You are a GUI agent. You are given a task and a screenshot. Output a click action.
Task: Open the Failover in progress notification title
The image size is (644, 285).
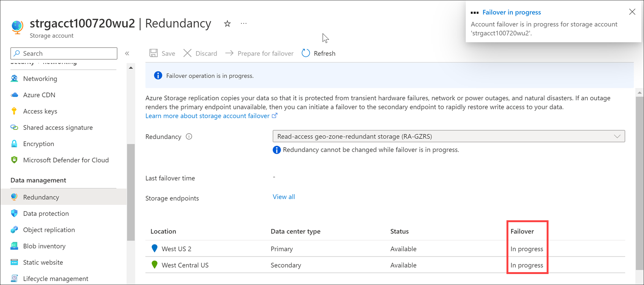point(511,12)
